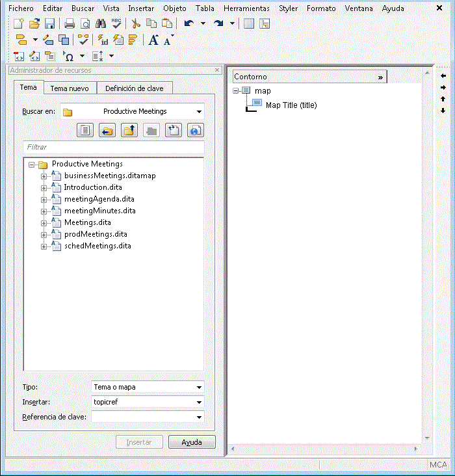Click the document list view button in Tema tab
The width and height of the screenshot is (455, 476).
[85, 131]
